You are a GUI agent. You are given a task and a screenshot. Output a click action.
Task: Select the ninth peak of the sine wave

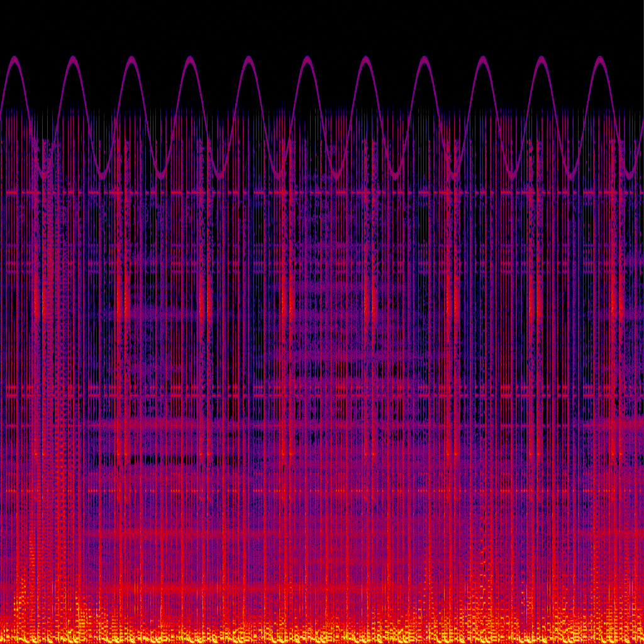coord(482,59)
